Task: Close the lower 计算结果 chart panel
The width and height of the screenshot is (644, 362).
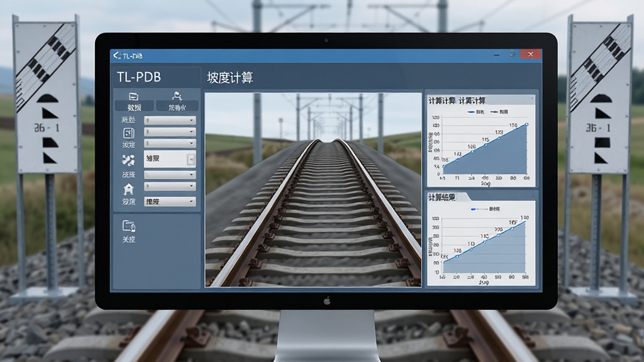Action: pyautogui.click(x=532, y=195)
